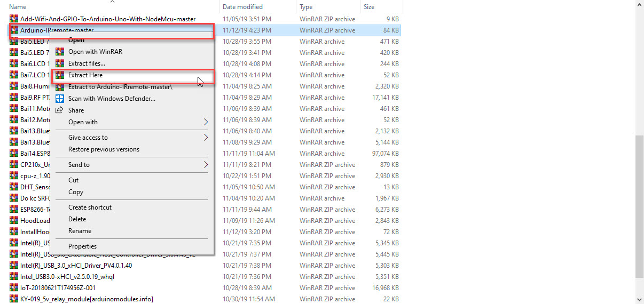Click the scrollbar down arrow

click(x=640, y=300)
